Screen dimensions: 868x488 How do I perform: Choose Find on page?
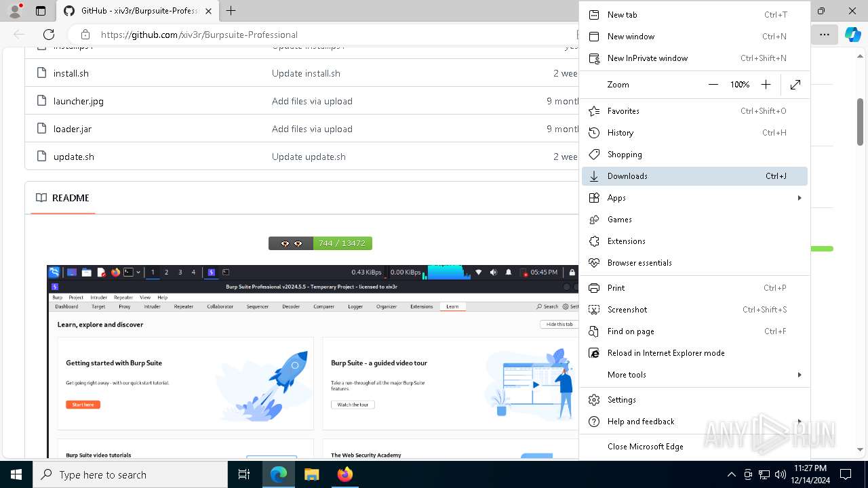click(694, 331)
